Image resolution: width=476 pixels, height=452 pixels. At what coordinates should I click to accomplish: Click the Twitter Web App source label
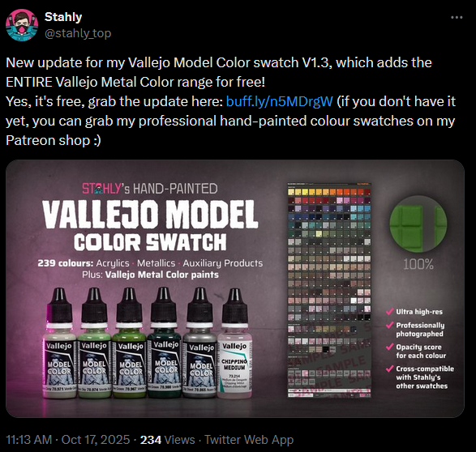coord(249,440)
